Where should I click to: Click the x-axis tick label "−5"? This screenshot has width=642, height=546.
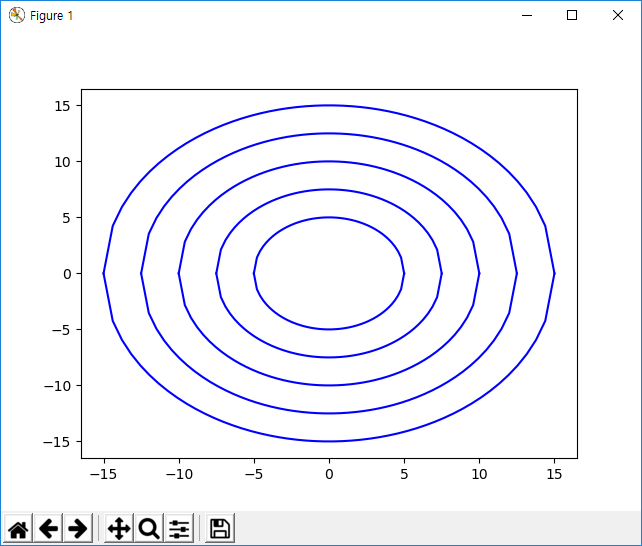click(254, 474)
